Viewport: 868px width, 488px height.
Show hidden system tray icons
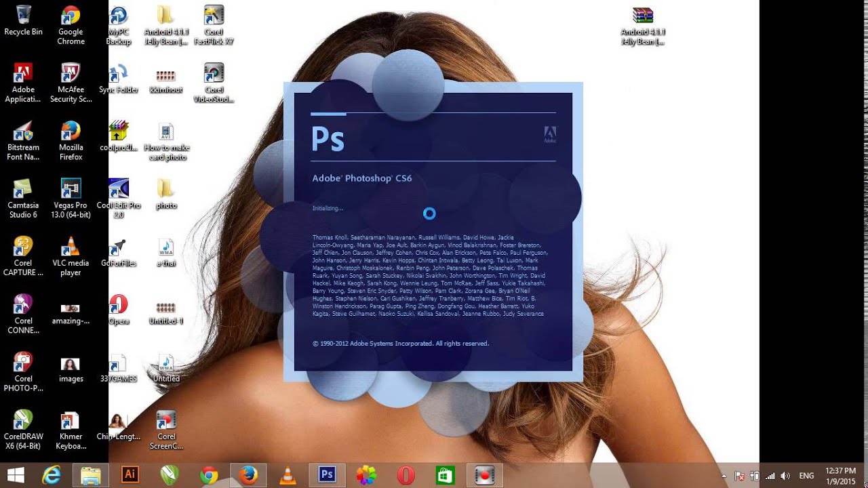[724, 476]
